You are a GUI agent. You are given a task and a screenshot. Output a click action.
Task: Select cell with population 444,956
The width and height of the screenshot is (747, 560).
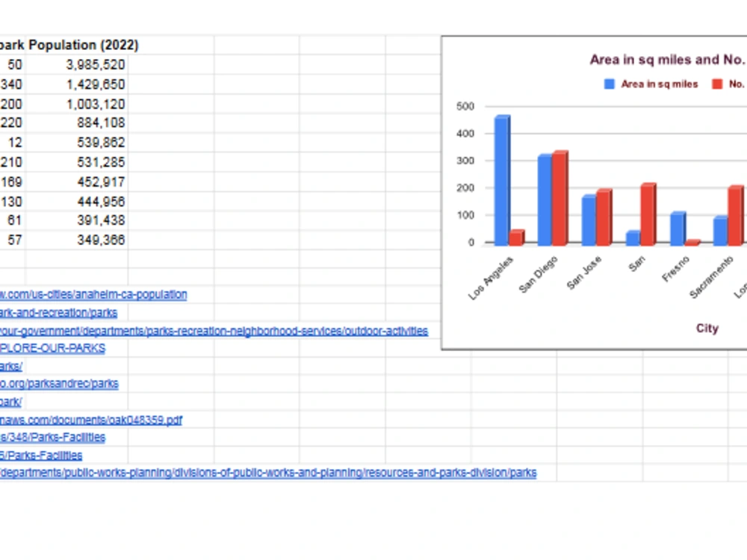[77, 202]
